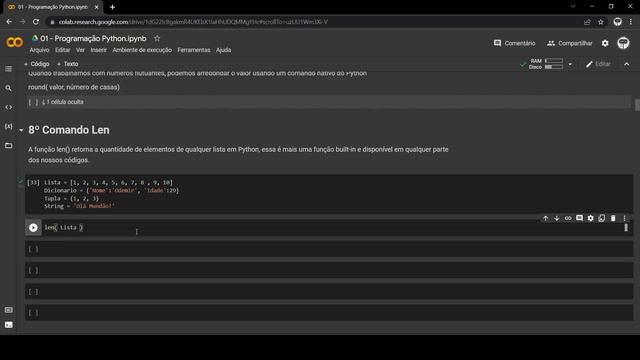The width and height of the screenshot is (640, 360).
Task: Open the Comentário panel
Action: (514, 43)
